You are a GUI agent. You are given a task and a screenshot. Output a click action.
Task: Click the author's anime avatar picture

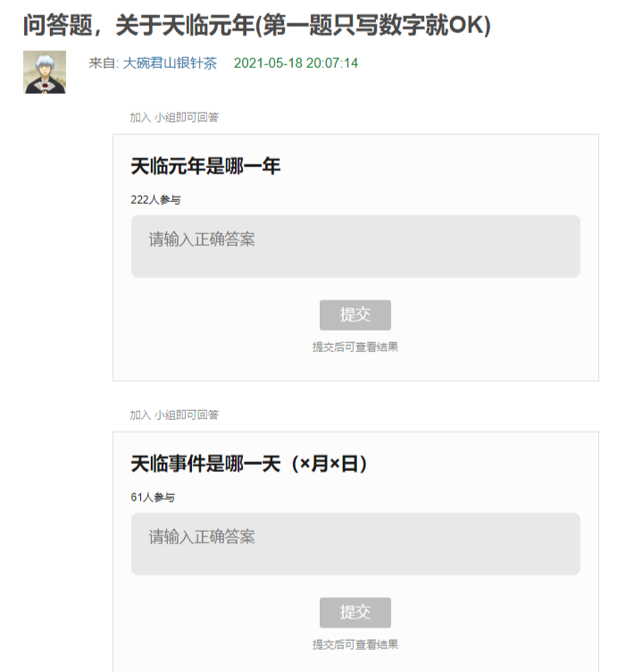45,72
